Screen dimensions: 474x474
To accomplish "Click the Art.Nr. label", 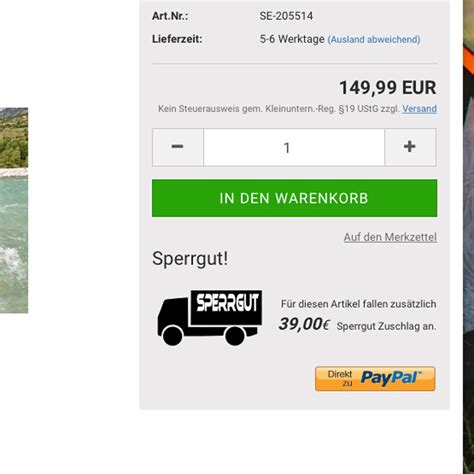I will pos(170,16).
